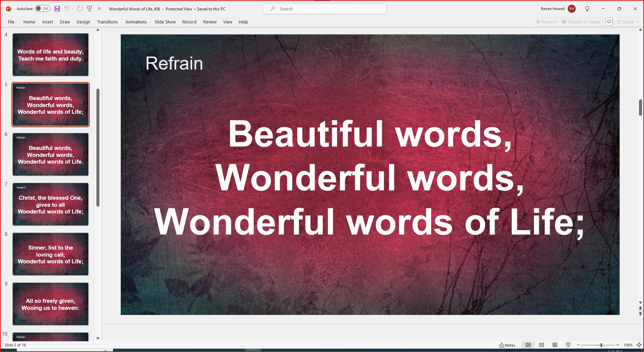Switch to Reading View
The width and height of the screenshot is (644, 352).
point(555,345)
